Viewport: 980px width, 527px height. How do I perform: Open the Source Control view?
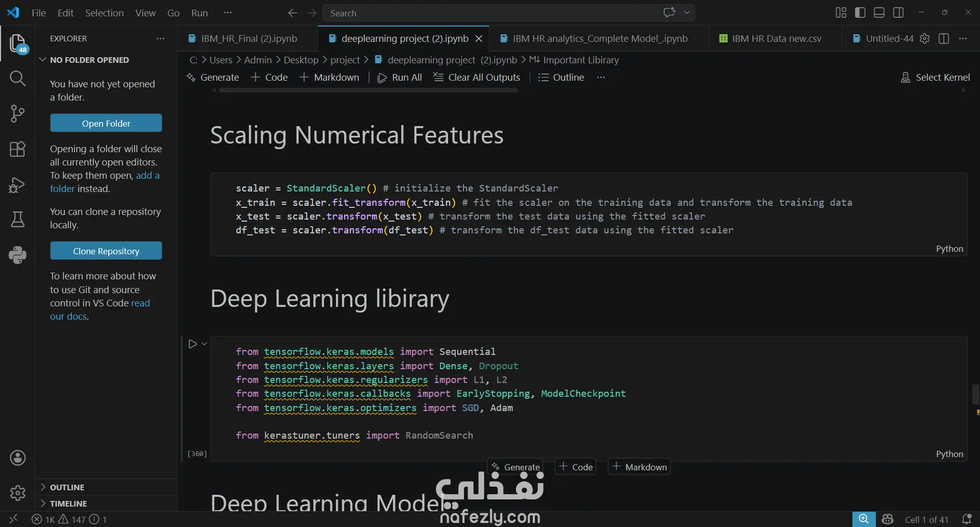click(17, 113)
